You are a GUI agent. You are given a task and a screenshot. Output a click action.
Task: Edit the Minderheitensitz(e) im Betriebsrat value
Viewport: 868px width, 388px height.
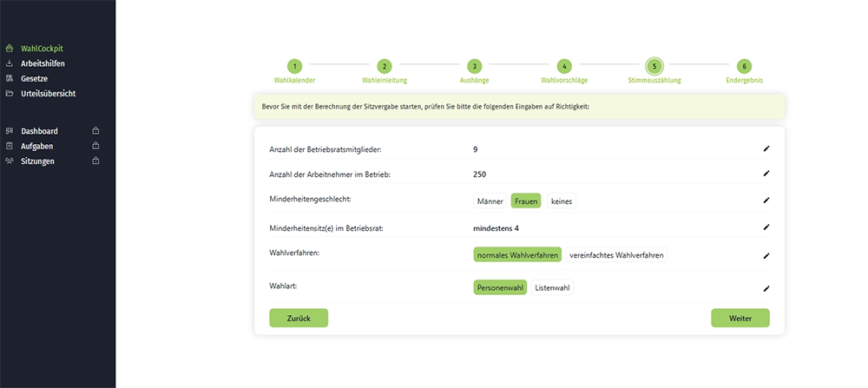[766, 227]
